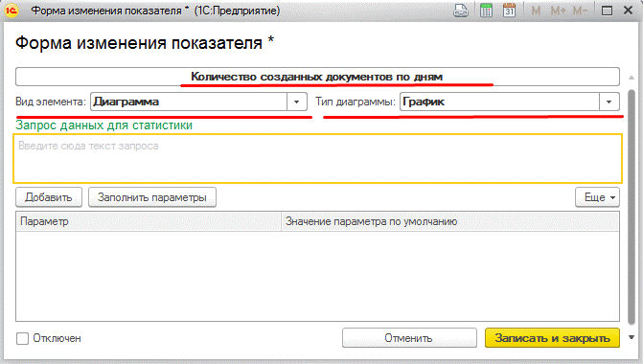
Task: Open the print preview icon in title bar
Action: tap(461, 11)
